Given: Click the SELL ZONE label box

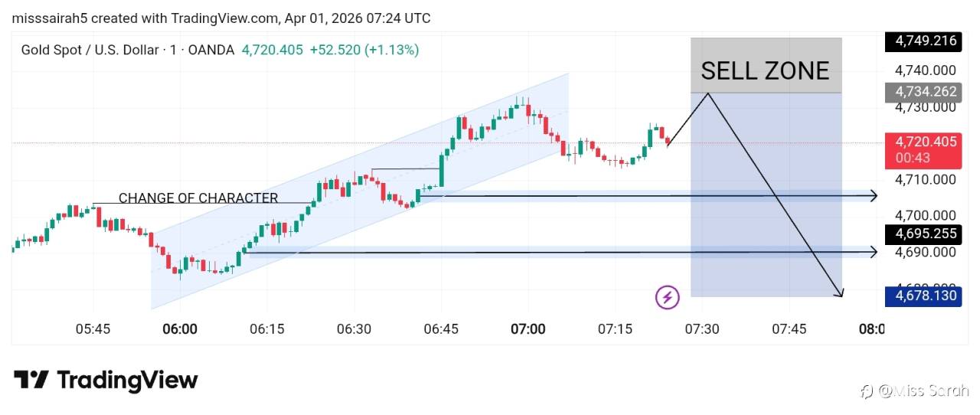Looking at the screenshot, I should click(x=766, y=70).
